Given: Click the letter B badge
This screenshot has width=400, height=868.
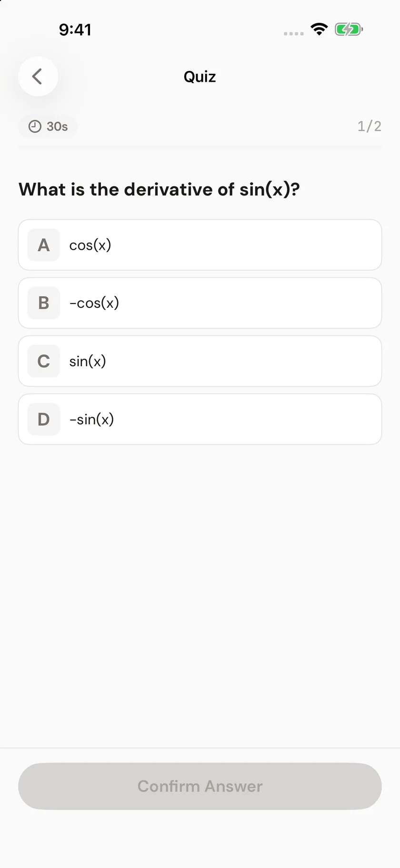Looking at the screenshot, I should pos(44,303).
